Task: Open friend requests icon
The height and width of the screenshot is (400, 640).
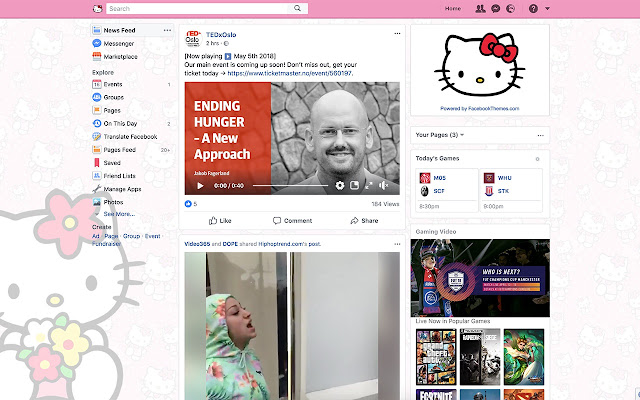Action: [x=480, y=8]
